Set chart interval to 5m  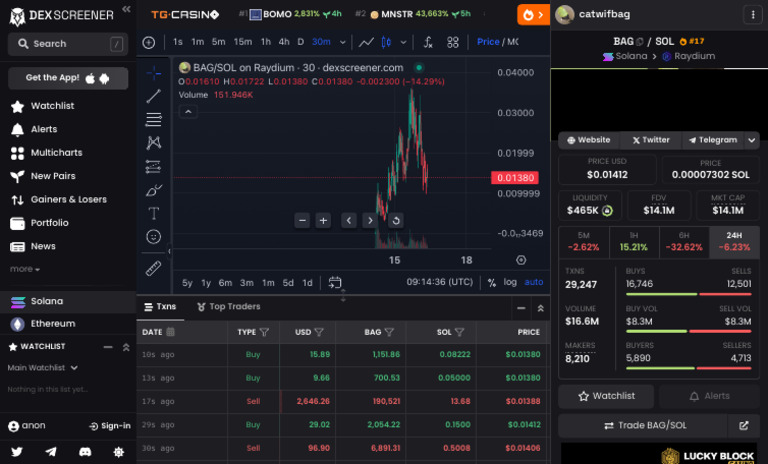[218, 42]
